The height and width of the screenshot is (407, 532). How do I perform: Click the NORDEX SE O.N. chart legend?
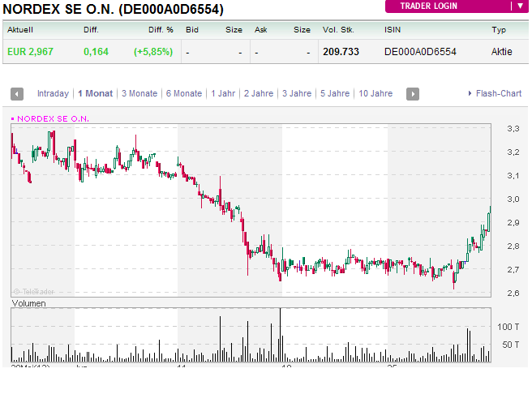click(50, 118)
